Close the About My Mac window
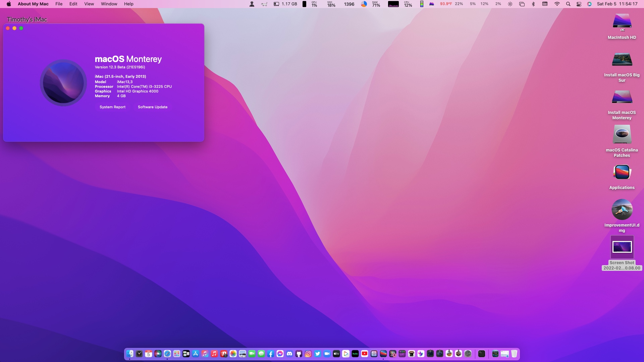Viewport: 644px width, 362px height. [x=8, y=28]
